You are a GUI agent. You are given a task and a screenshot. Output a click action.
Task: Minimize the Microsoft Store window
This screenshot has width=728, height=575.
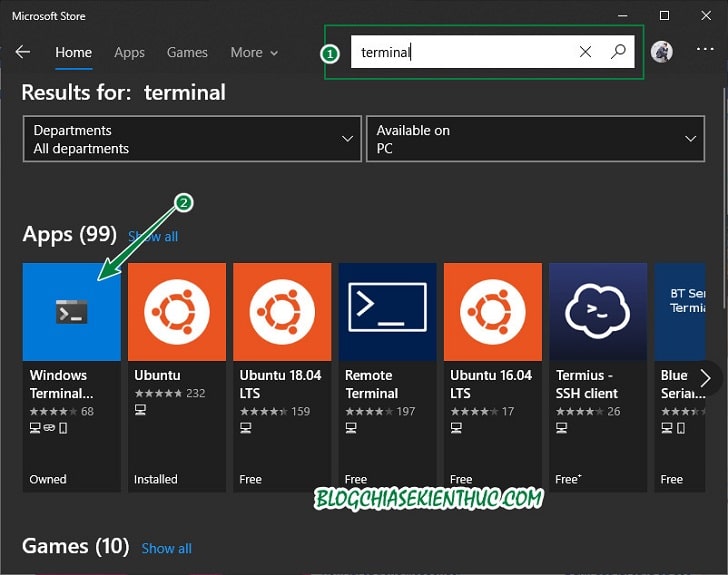pos(623,16)
